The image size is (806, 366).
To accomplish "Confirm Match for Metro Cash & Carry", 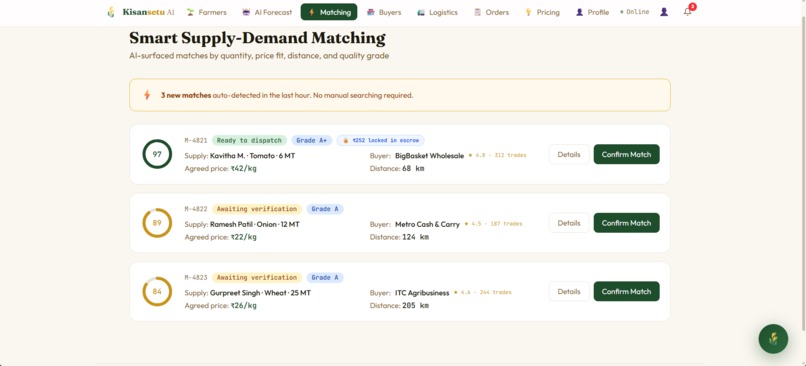I will [627, 223].
